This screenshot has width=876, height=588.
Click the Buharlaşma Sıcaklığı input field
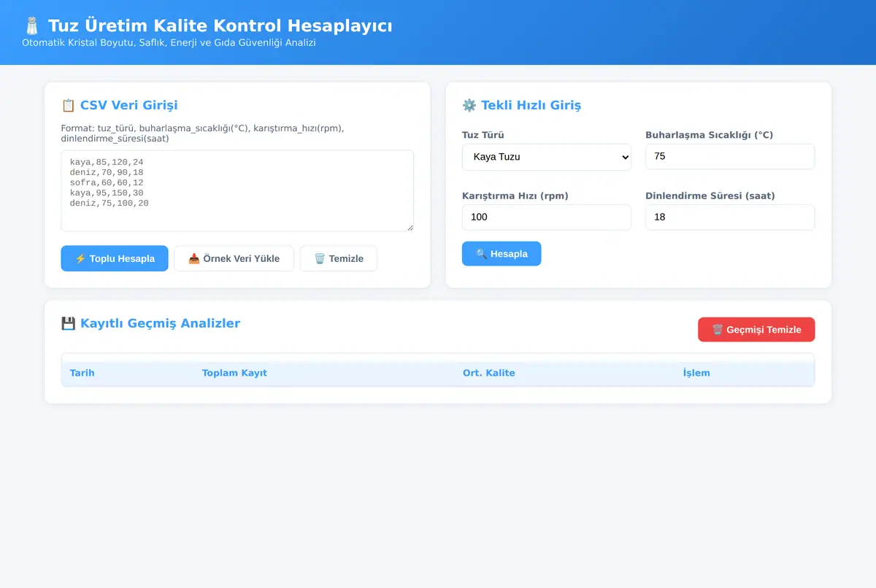point(730,157)
